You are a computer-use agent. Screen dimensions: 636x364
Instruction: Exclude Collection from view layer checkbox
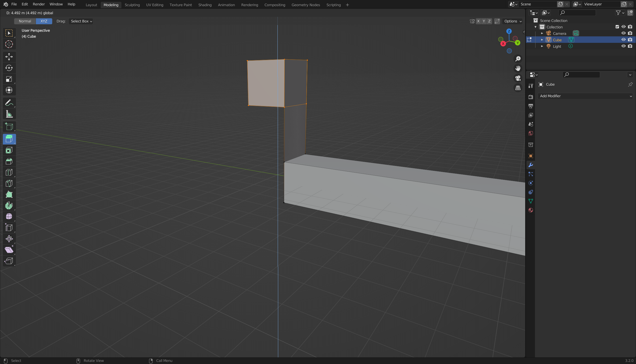point(617,27)
